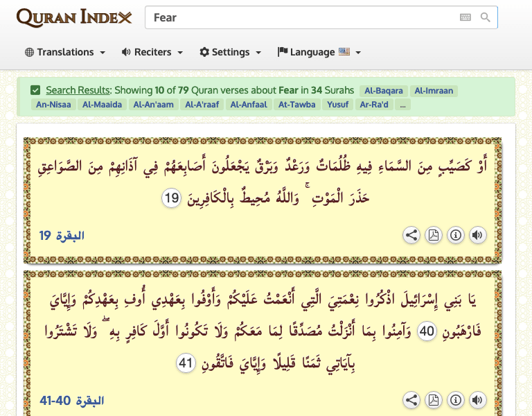Image resolution: width=532 pixels, height=416 pixels.
Task: Click the search magnifier icon
Action: click(x=486, y=17)
